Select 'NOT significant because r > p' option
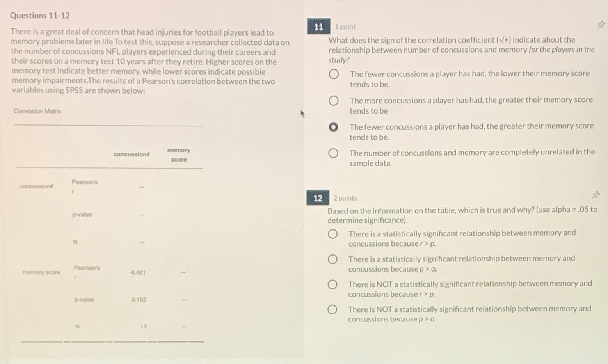This screenshot has width=608, height=364. point(333,284)
